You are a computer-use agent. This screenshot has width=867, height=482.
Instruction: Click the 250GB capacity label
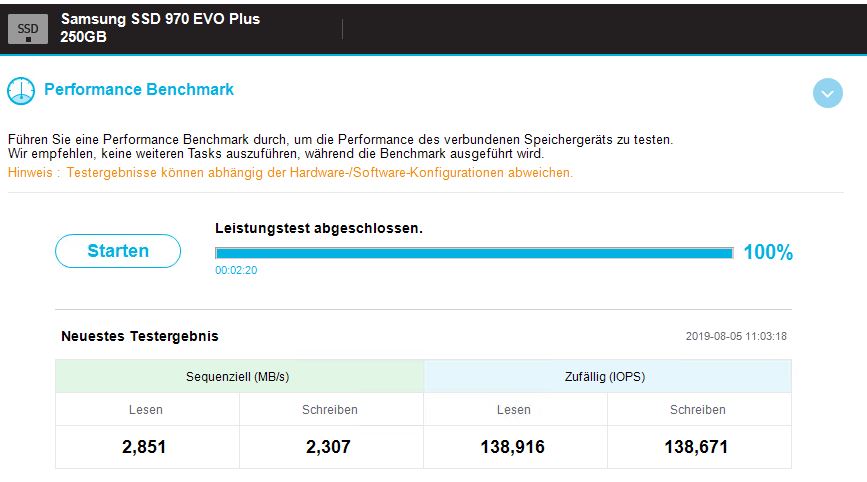pos(83,37)
